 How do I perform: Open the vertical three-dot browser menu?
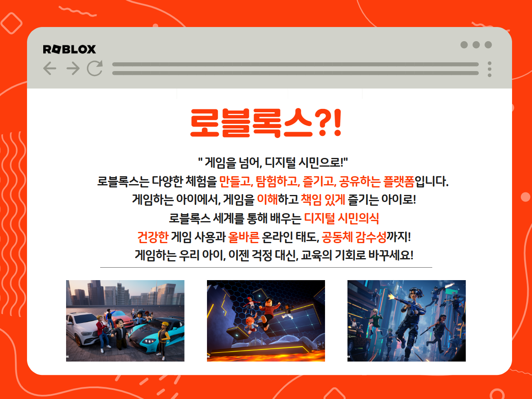490,69
